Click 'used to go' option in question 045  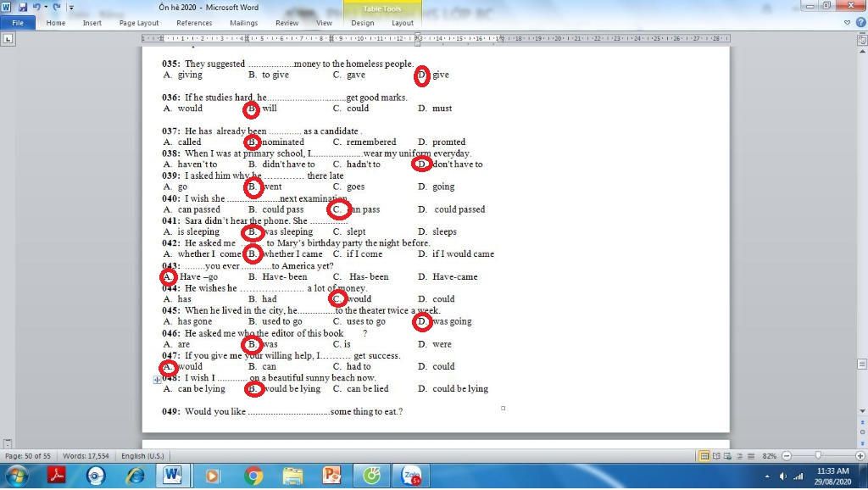(281, 321)
